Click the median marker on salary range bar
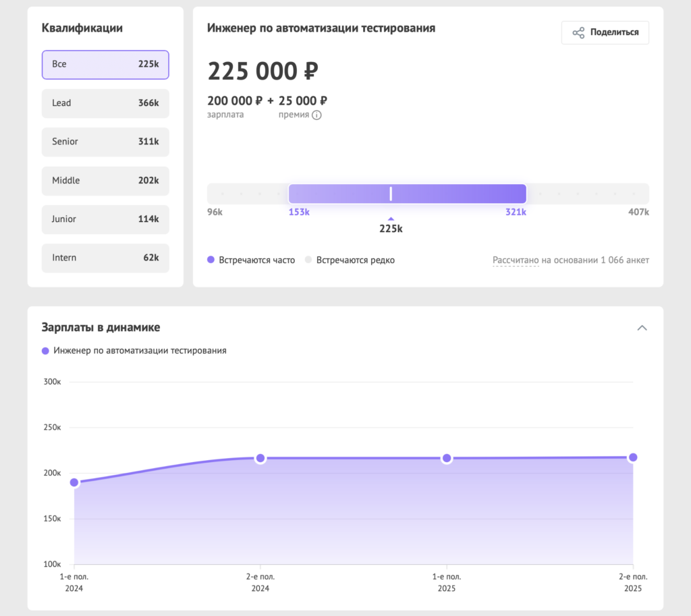 [x=391, y=194]
